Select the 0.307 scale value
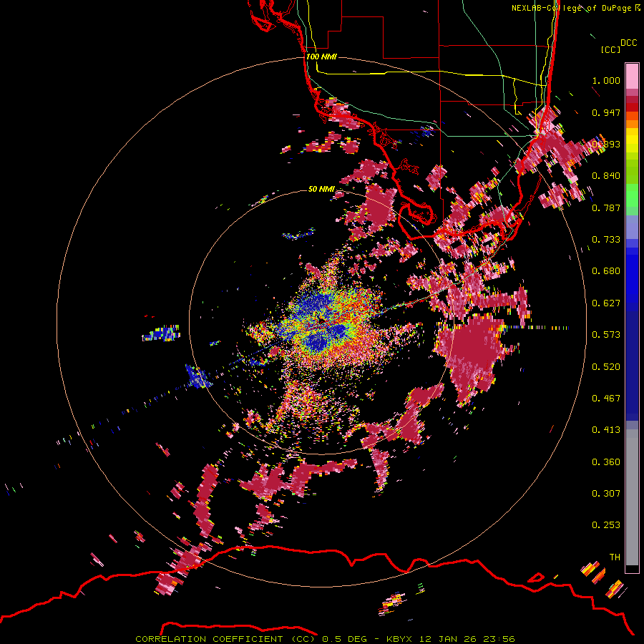Image resolution: width=644 pixels, height=644 pixels. point(606,494)
